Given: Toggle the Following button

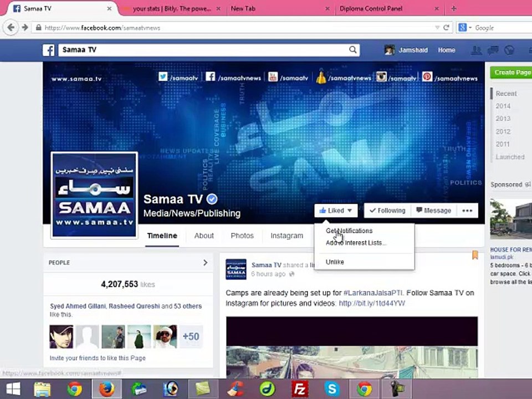Looking at the screenshot, I should click(x=387, y=211).
